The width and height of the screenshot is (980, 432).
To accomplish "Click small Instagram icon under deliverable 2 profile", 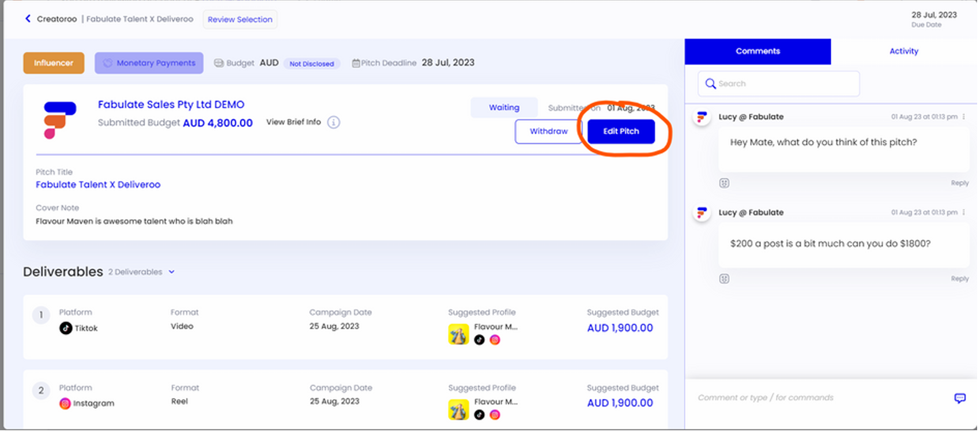I will coord(495,415).
